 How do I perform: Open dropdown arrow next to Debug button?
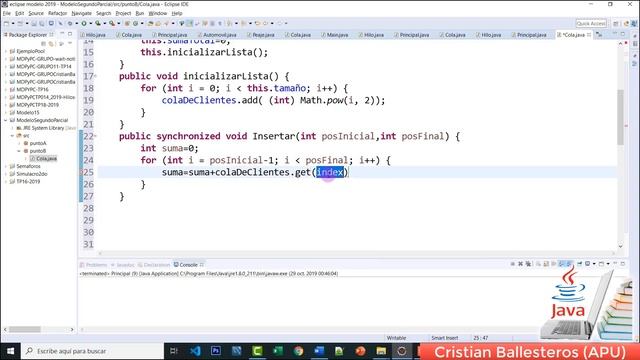click(x=76, y=23)
